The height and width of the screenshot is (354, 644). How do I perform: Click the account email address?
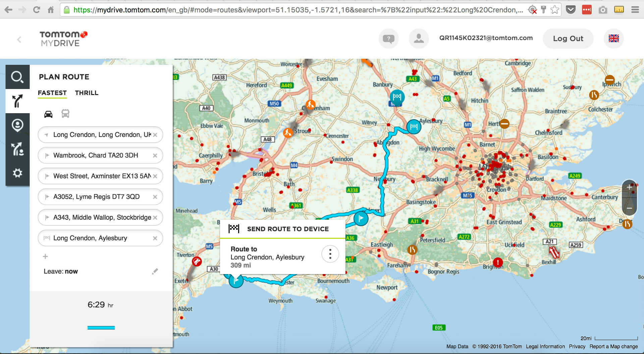point(486,38)
